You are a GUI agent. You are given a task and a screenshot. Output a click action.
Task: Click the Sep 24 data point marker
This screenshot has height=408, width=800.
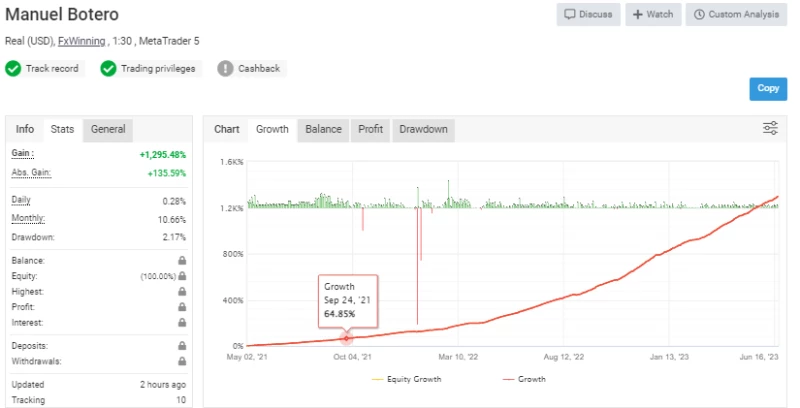pyautogui.click(x=347, y=339)
